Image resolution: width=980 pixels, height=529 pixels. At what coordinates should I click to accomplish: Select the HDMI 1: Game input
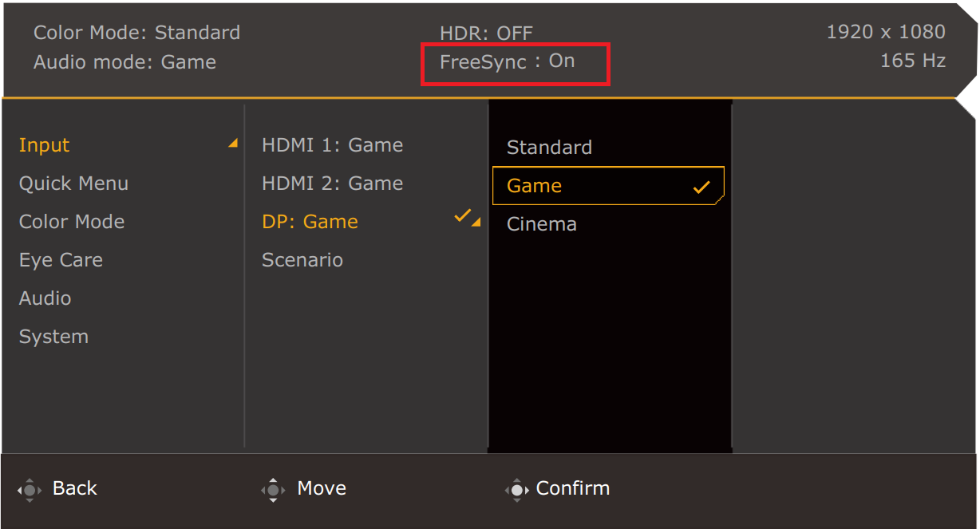[332, 145]
